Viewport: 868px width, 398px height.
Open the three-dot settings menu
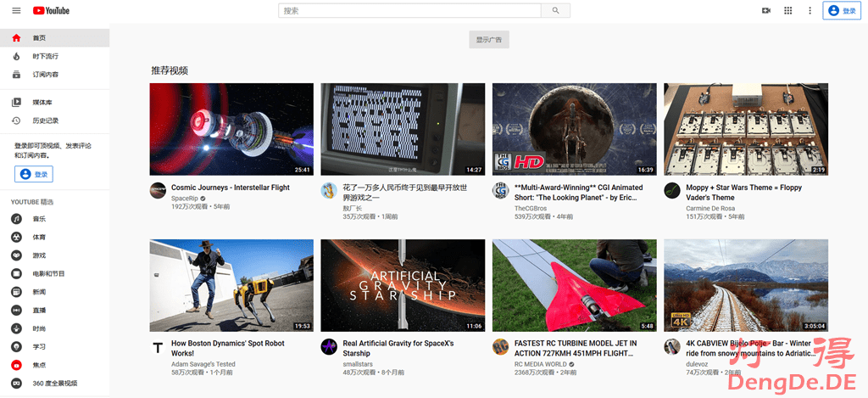point(810,11)
